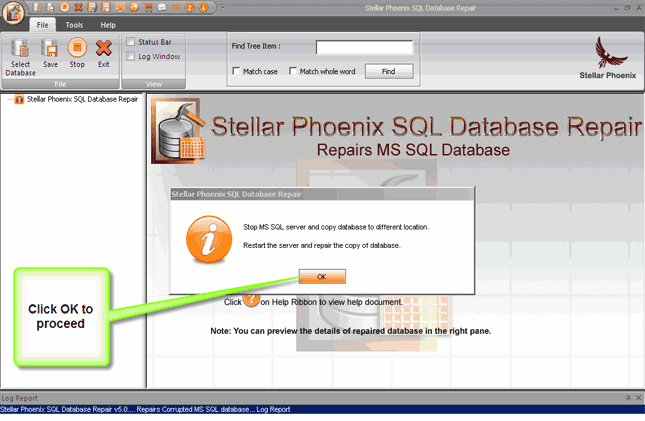Screen dimensions: 645x421
Task: Select Stellar Phoenix SQL Database Repair tree node
Action: tap(82, 99)
